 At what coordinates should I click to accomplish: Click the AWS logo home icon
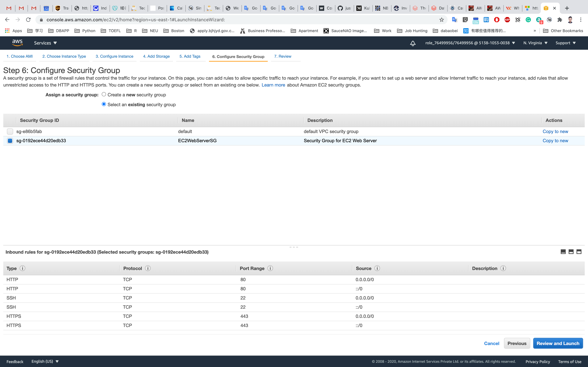click(x=17, y=43)
